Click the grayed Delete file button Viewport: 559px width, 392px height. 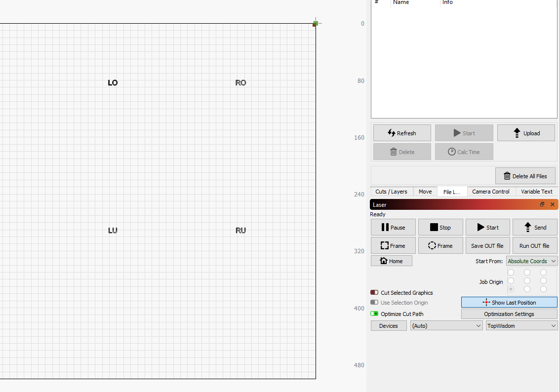coord(402,152)
